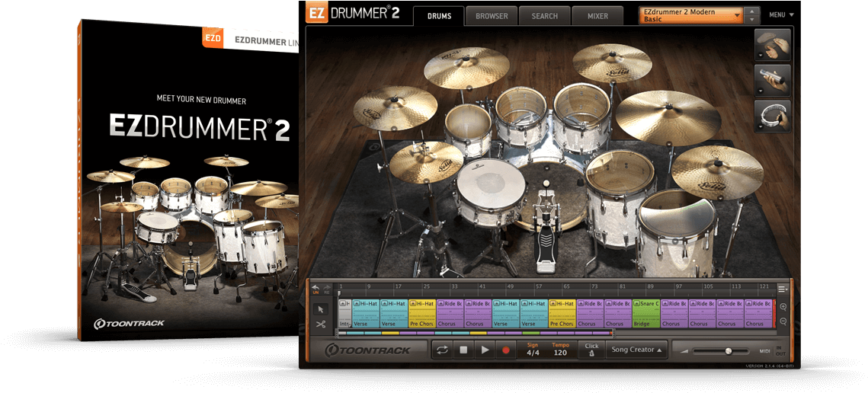The image size is (868, 393).
Task: Click the song overview scrollbar under the blocks
Action: [475, 334]
